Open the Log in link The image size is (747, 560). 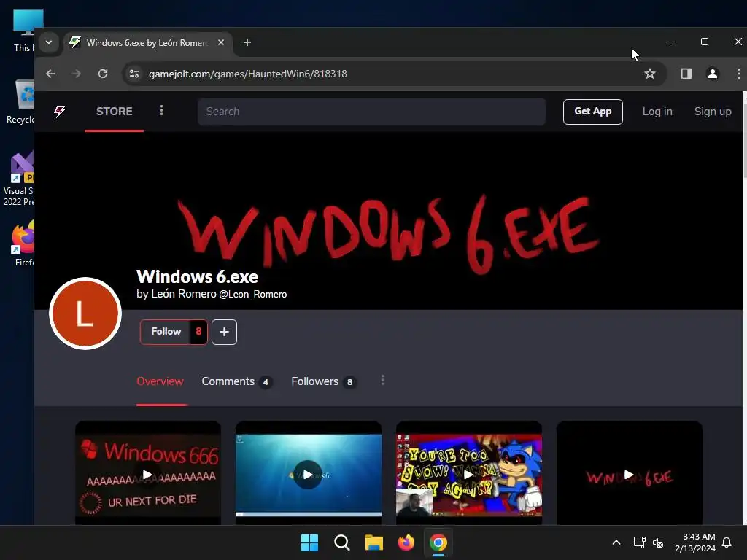pyautogui.click(x=657, y=112)
